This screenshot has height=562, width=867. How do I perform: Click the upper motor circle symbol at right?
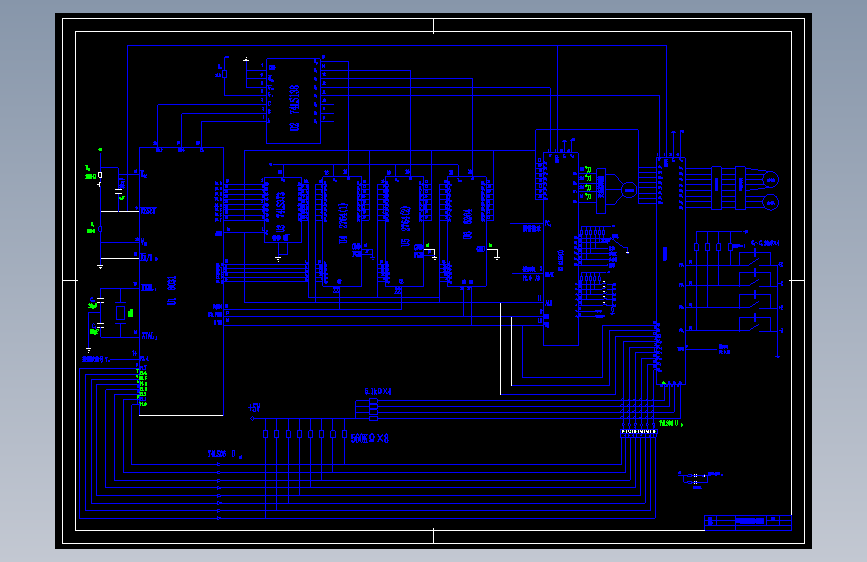tap(770, 180)
